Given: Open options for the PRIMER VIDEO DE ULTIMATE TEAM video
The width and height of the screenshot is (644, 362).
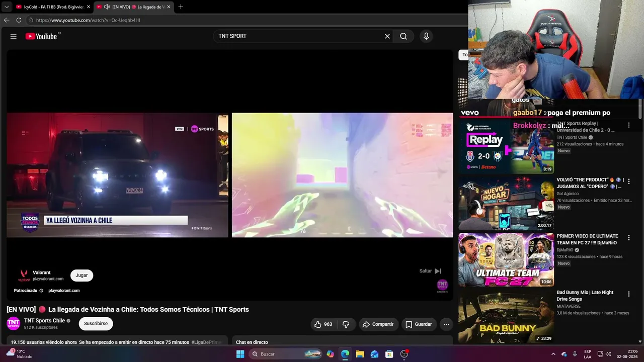Looking at the screenshot, I should tap(628, 238).
